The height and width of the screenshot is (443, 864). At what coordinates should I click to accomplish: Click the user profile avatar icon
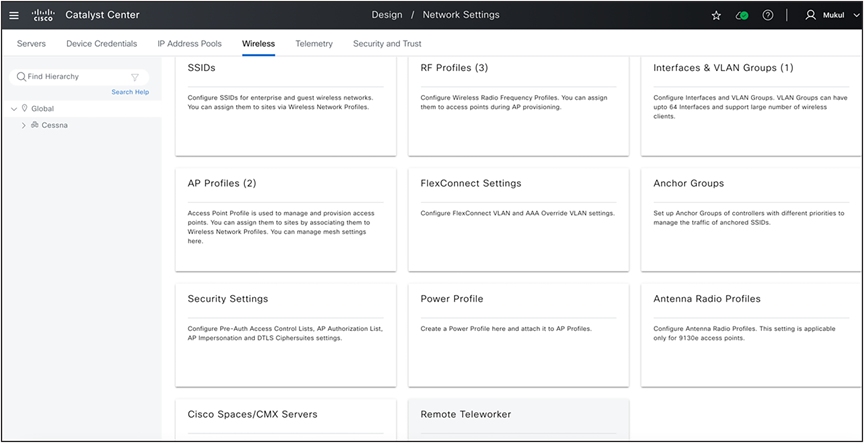click(810, 15)
